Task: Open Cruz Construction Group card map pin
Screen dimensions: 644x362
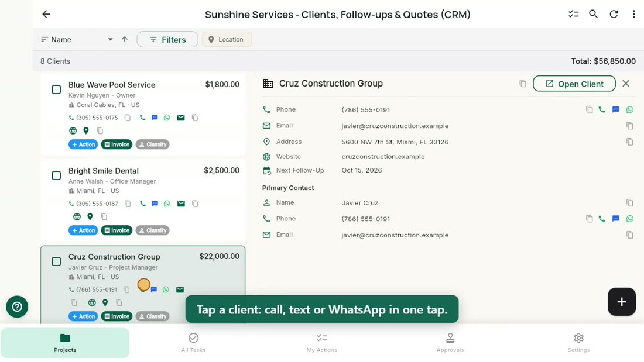Action: pos(105,302)
